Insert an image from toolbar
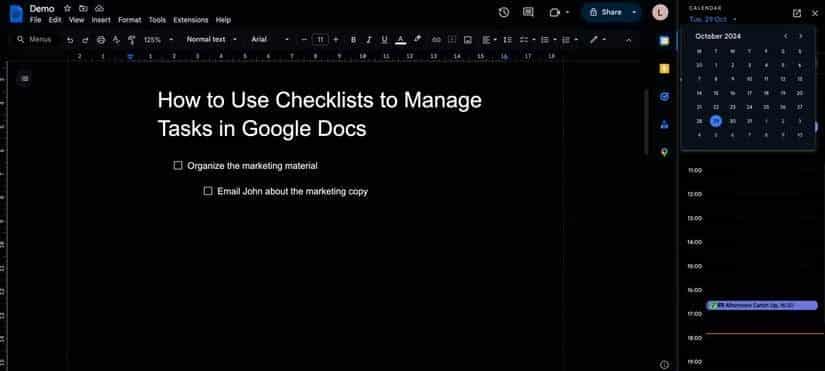Screen dimensions: 825x371 click(x=467, y=39)
